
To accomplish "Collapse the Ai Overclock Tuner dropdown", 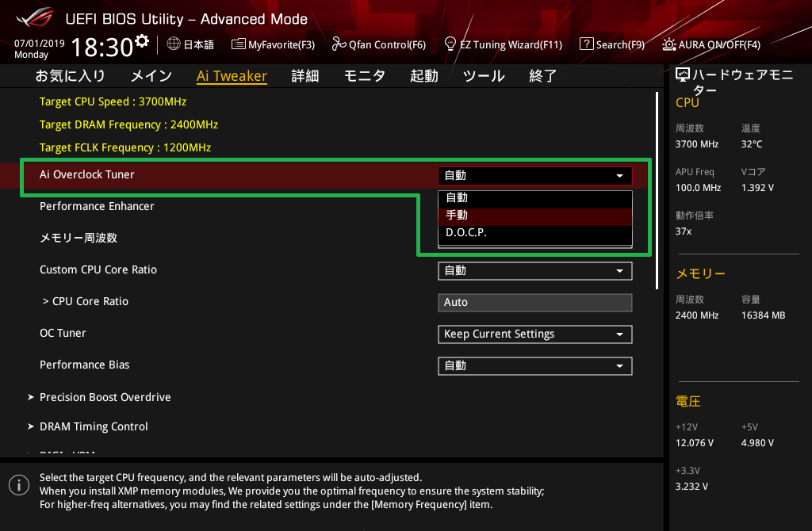I will 535,175.
